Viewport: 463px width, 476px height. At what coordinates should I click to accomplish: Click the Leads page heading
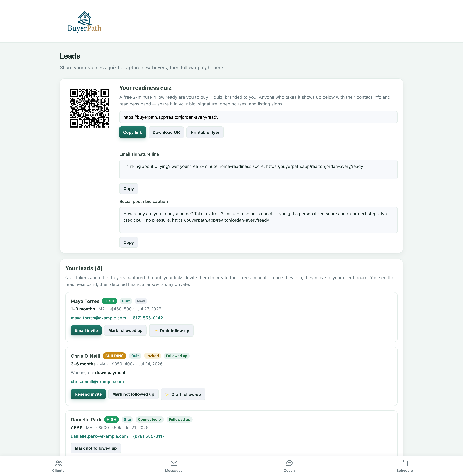(70, 56)
